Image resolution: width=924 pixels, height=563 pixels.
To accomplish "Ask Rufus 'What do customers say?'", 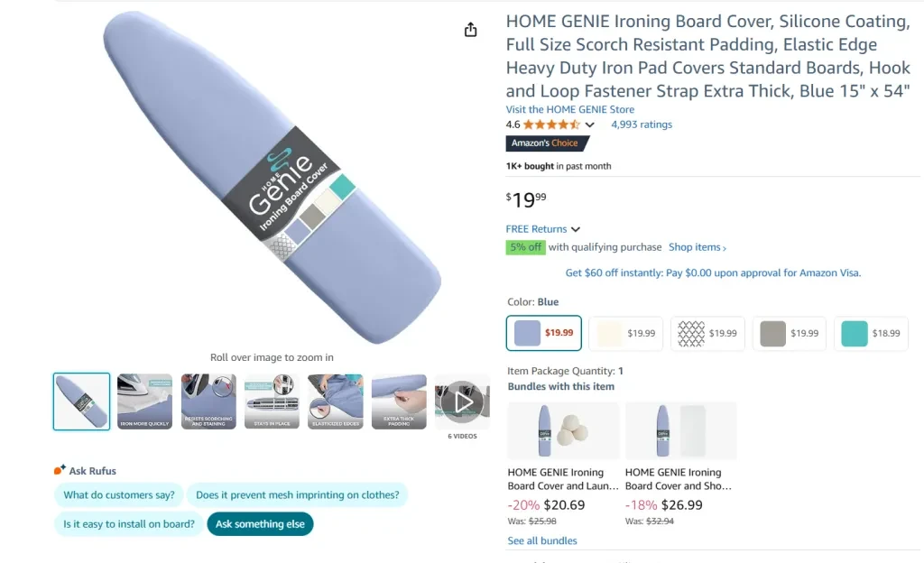I will tap(119, 494).
